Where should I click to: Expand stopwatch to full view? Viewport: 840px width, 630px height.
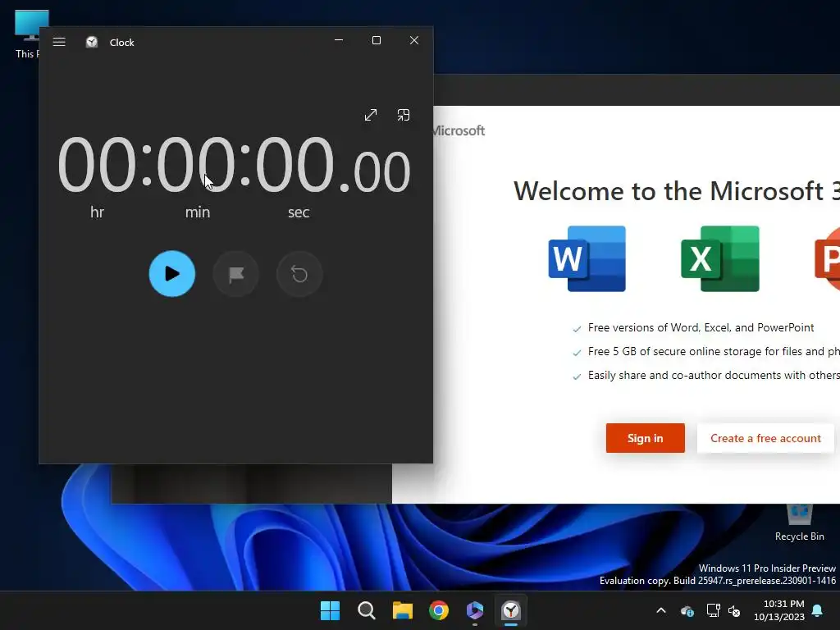pos(371,115)
